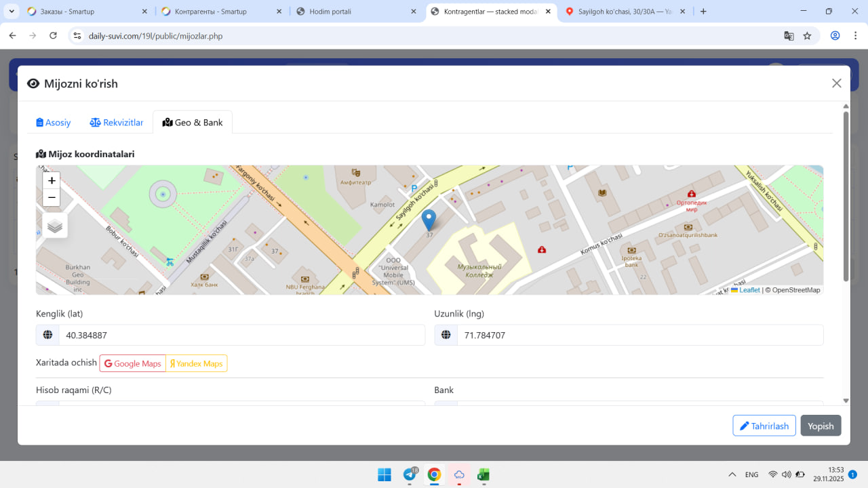The width and height of the screenshot is (868, 488).
Task: Click the globe icon beside latitude
Action: [47, 335]
